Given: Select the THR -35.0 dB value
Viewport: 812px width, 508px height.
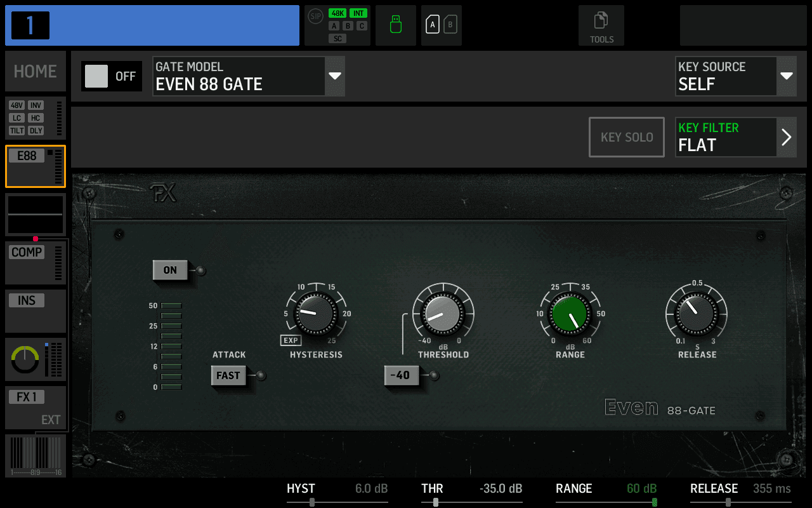Looking at the screenshot, I should [x=501, y=488].
